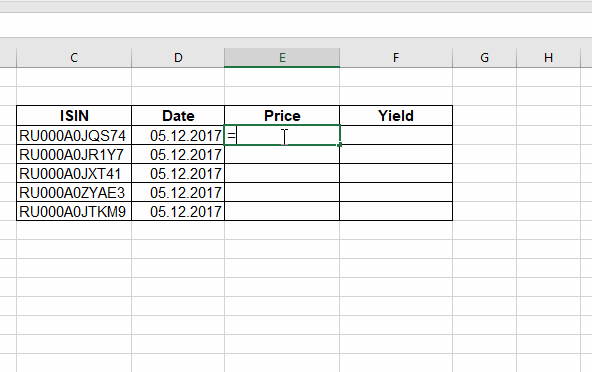Select cell containing RU000A0JR1Y7
The image size is (592, 372).
pyautogui.click(x=74, y=154)
